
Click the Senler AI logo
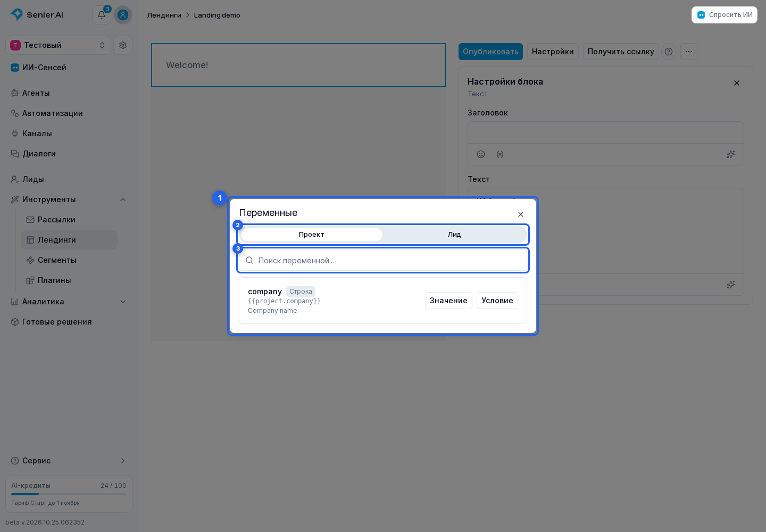pyautogui.click(x=37, y=15)
